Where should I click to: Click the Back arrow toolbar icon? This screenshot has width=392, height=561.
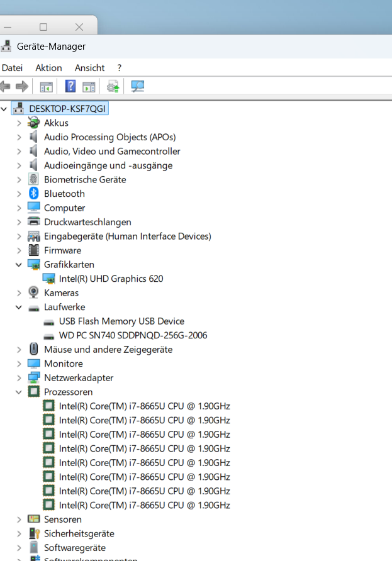pos(5,87)
